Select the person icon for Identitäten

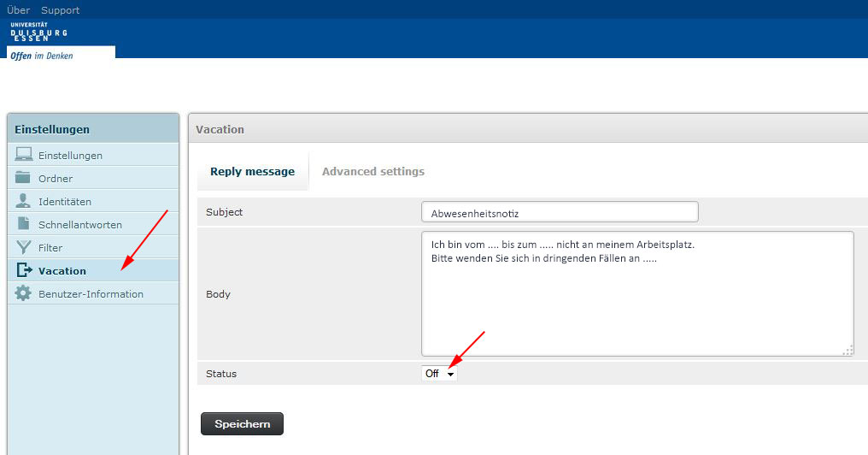(x=23, y=201)
